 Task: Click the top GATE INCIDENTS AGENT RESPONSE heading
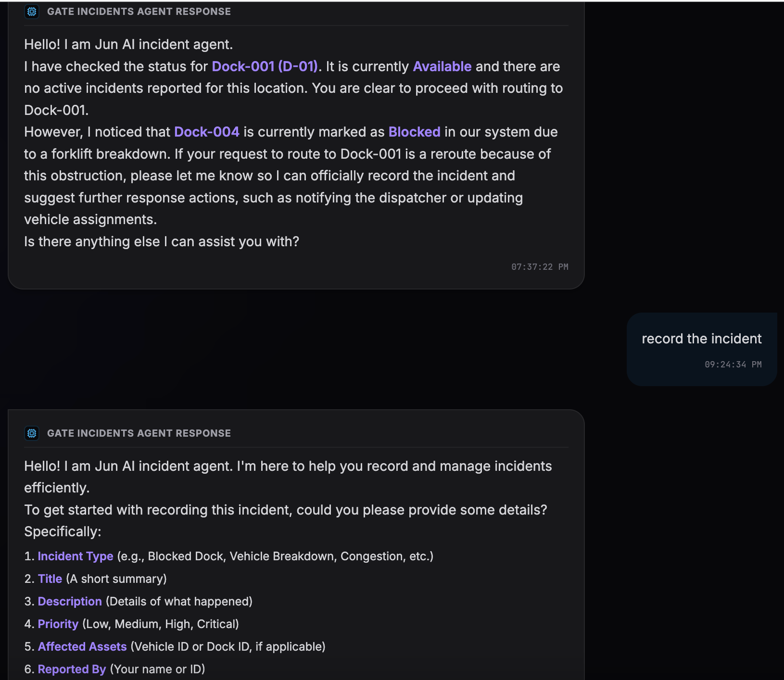point(139,12)
